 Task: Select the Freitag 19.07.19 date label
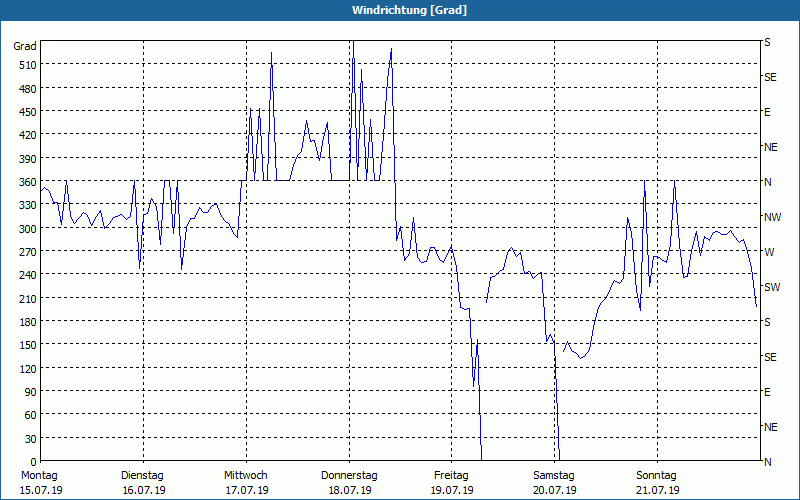(x=451, y=482)
